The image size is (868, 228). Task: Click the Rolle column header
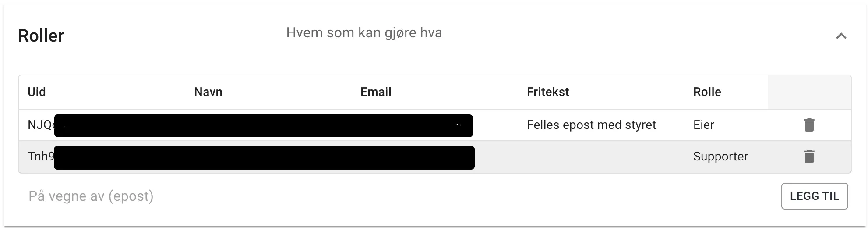click(x=707, y=92)
